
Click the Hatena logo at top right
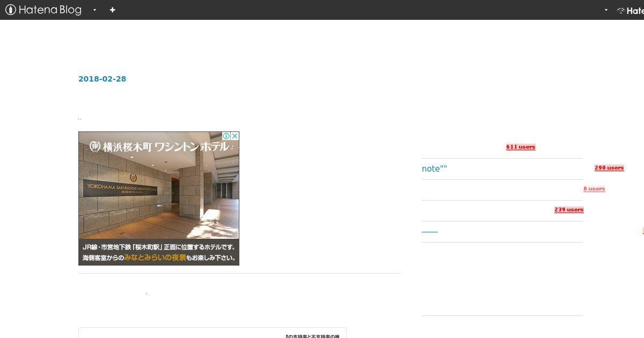pyautogui.click(x=631, y=10)
